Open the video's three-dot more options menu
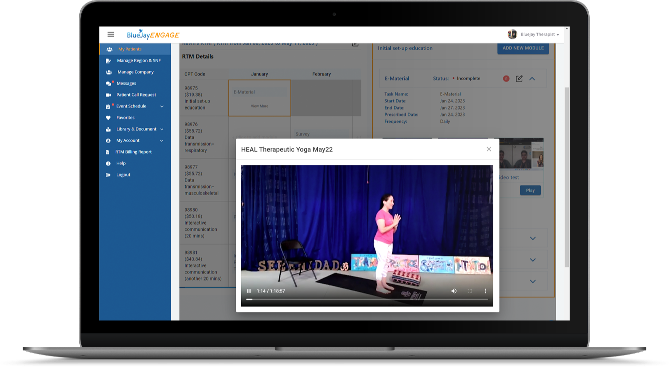Viewport: 669px width, 367px height. pyautogui.click(x=485, y=291)
